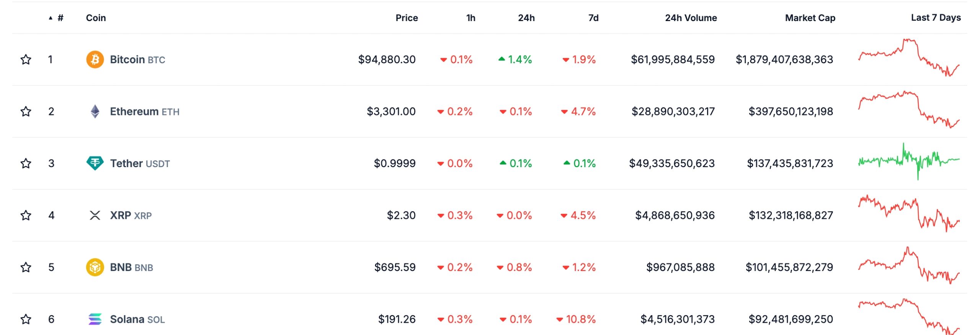
Task: Click the Bitcoin orange logo icon
Action: (x=95, y=59)
